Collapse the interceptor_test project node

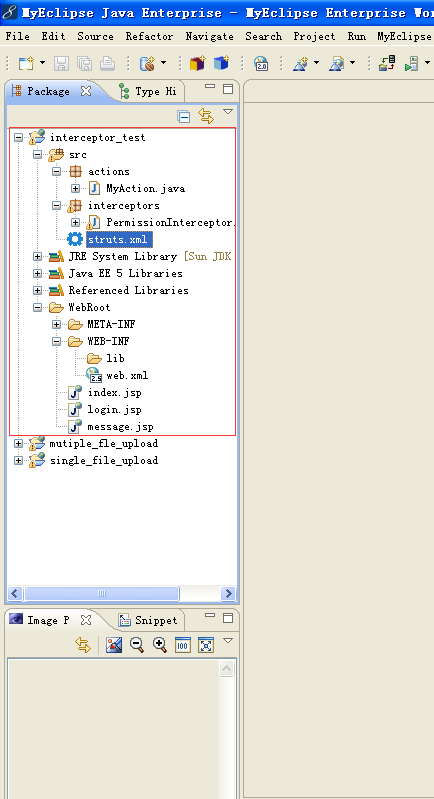click(18, 138)
